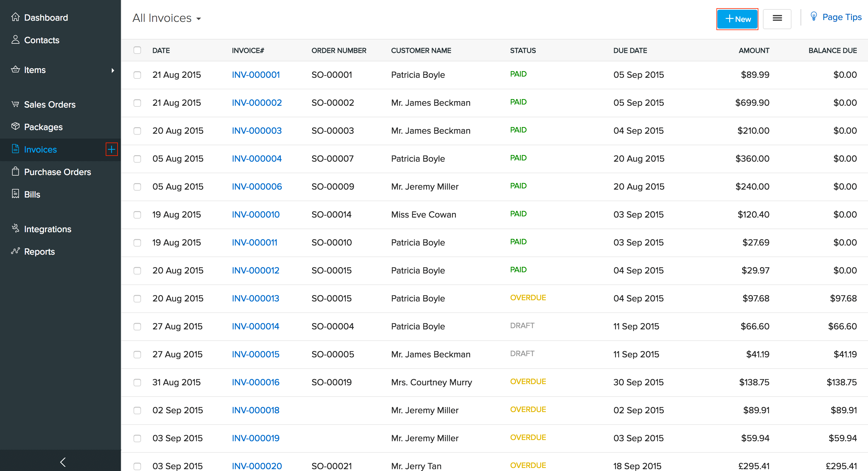Screen dimensions: 868x471
Task: Open Packages via its box icon
Action: 15,126
